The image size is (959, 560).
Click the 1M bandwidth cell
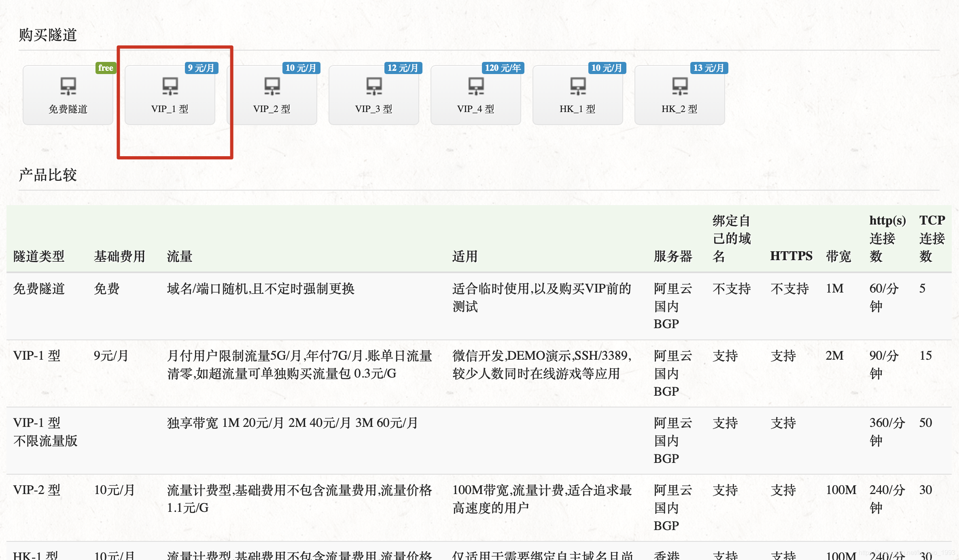tap(834, 288)
